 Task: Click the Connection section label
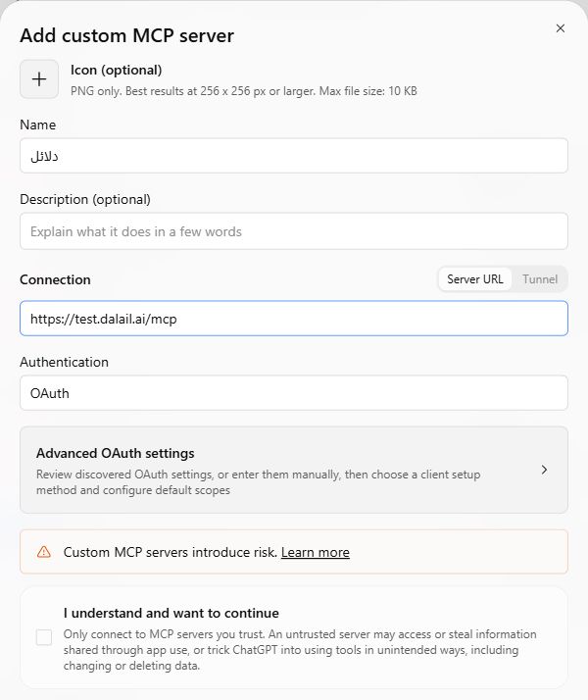click(x=55, y=279)
